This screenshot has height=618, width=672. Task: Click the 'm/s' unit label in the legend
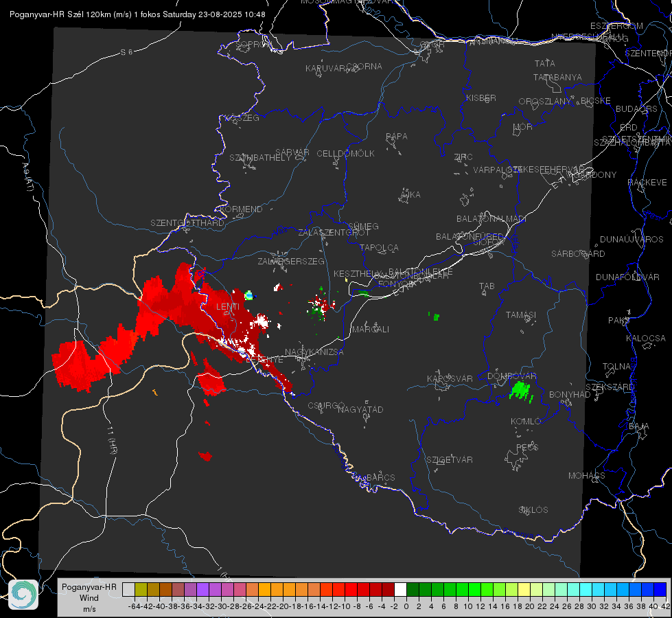click(x=89, y=609)
